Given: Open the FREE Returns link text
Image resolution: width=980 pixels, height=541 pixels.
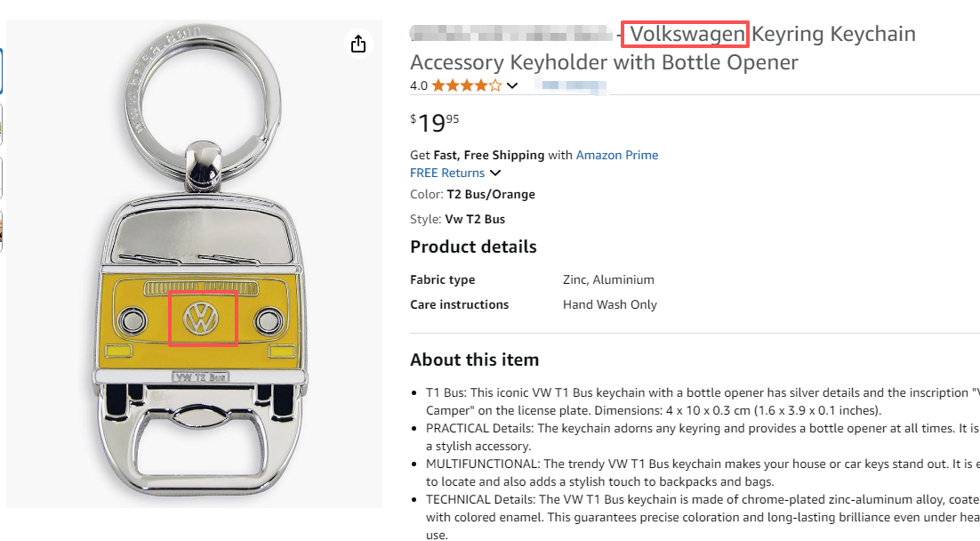Looking at the screenshot, I should tap(447, 173).
